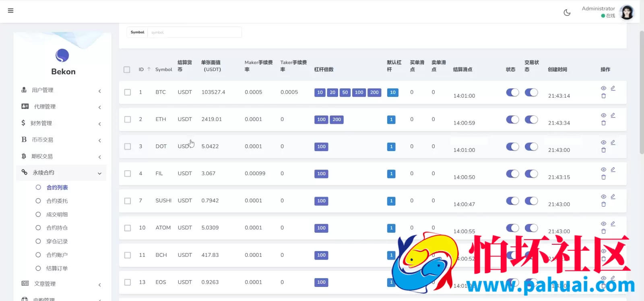Delete the ATOM contract row
This screenshot has height=301, width=644.
[x=603, y=231]
